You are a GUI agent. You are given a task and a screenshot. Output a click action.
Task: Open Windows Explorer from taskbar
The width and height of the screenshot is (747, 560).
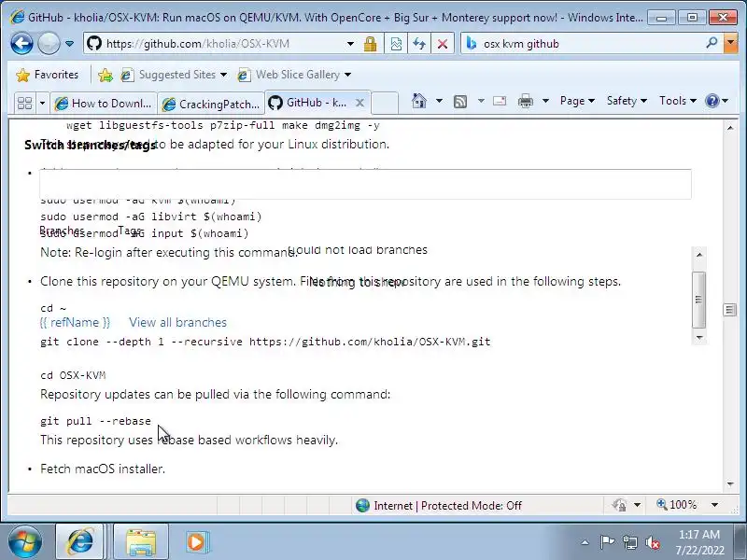(x=141, y=542)
